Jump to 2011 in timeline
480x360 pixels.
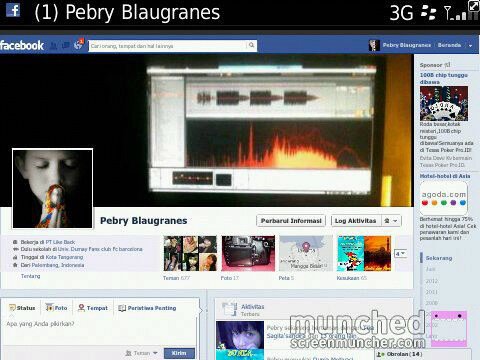tap(431, 292)
